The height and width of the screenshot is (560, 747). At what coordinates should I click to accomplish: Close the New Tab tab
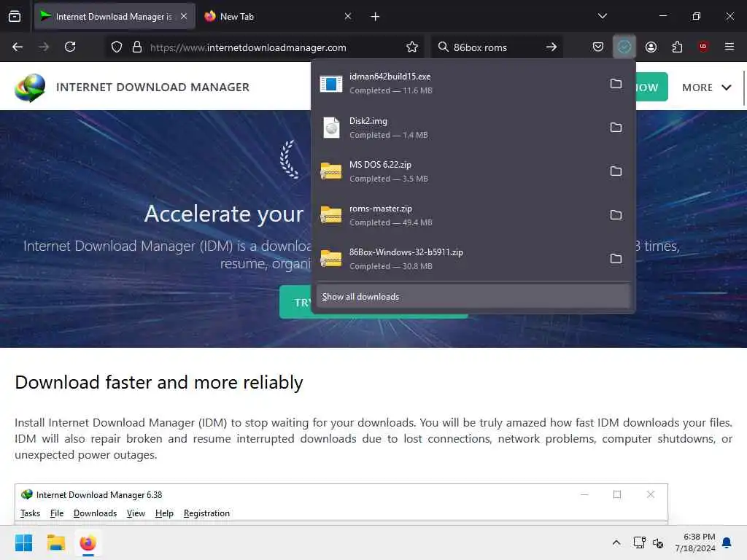[x=348, y=16]
